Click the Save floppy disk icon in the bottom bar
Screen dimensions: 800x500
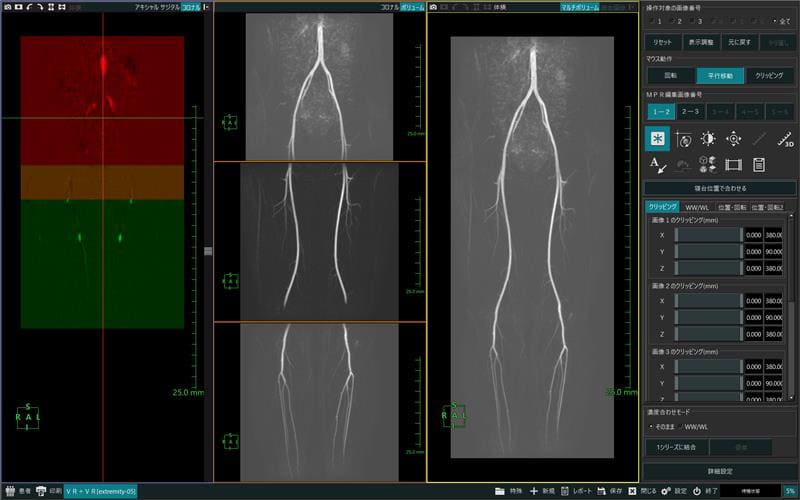click(x=602, y=491)
